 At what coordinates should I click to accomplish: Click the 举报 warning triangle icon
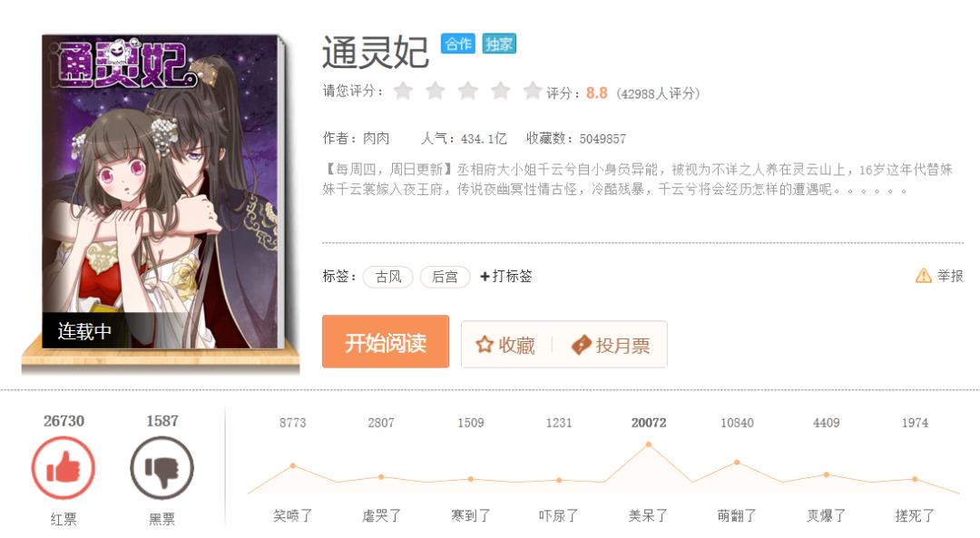coord(923,276)
